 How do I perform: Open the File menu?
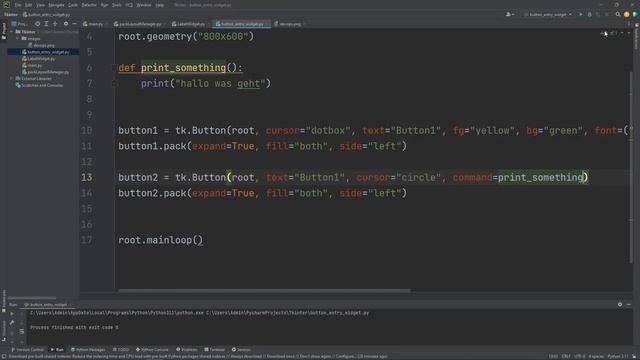point(18,5)
